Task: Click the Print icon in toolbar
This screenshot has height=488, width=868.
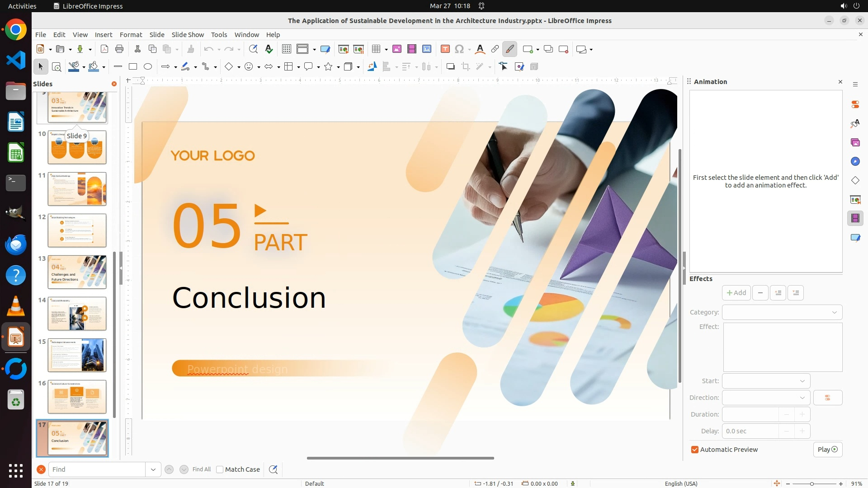Action: (x=119, y=49)
